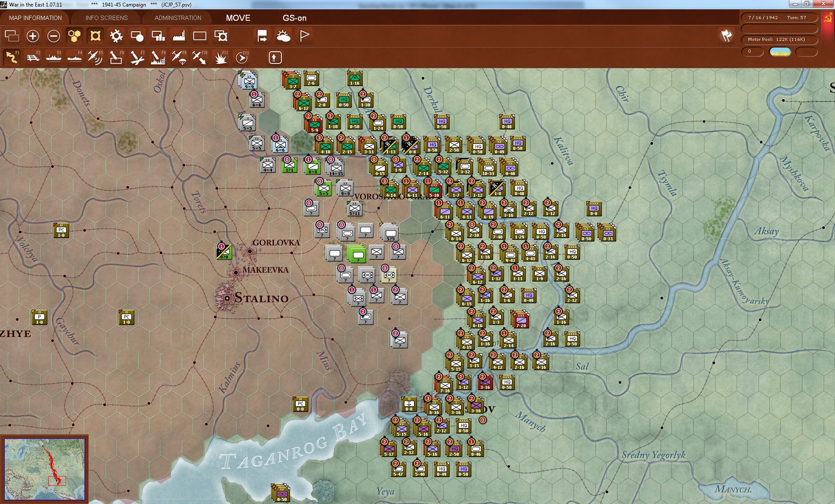Viewport: 835px width, 504px height.
Task: Toggle the factory display icon
Action: click(179, 36)
